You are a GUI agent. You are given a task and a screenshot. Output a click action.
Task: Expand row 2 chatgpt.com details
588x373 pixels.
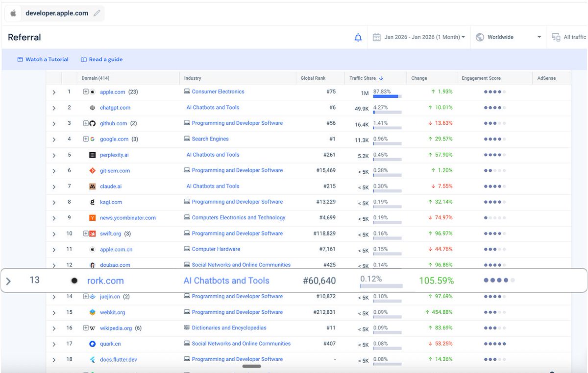(54, 108)
